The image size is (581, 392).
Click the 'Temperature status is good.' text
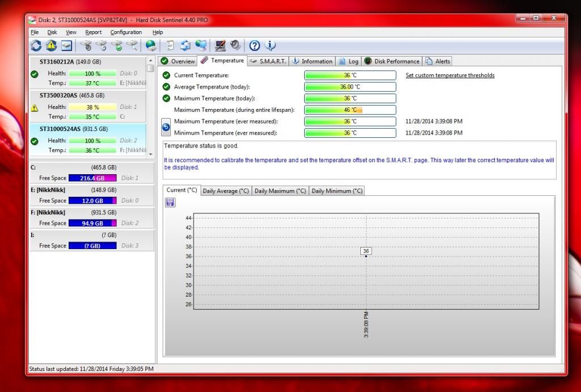click(201, 146)
